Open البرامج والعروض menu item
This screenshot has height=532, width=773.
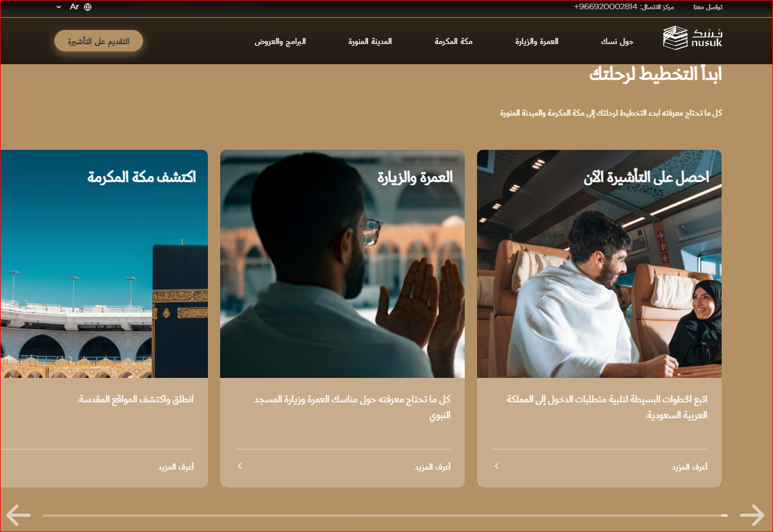(x=280, y=42)
